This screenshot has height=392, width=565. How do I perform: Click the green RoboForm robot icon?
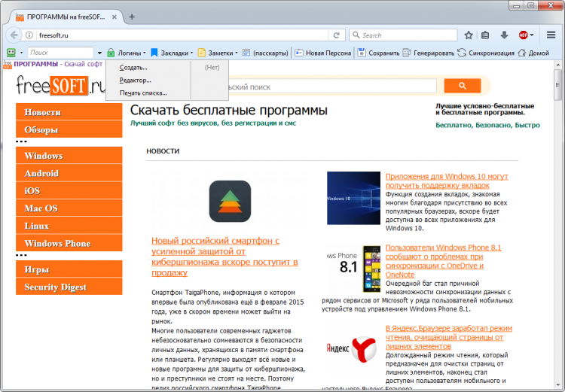[x=11, y=53]
